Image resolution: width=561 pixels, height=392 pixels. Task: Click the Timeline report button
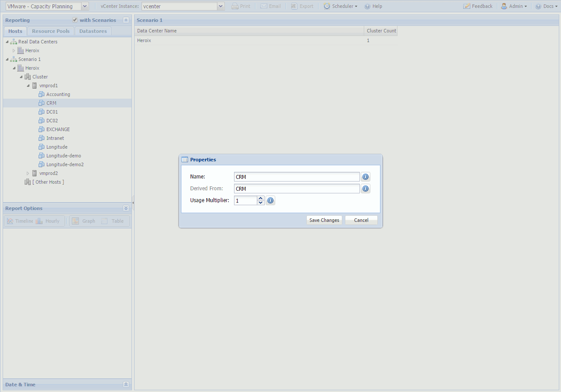coord(20,221)
